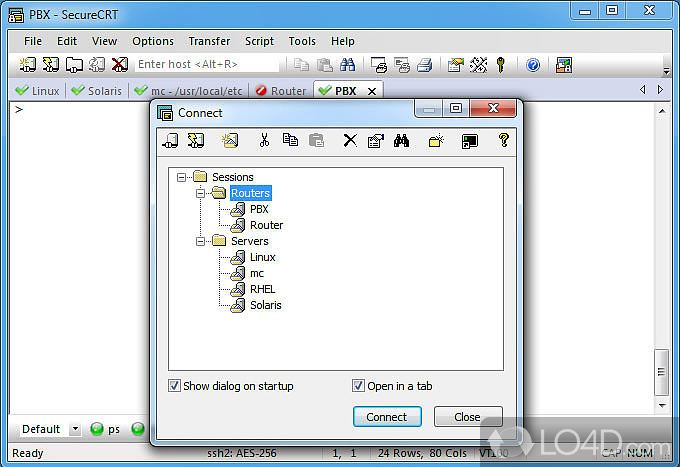680x467 pixels.
Task: Open Session Options icon in main toolbar
Action: coord(455,65)
